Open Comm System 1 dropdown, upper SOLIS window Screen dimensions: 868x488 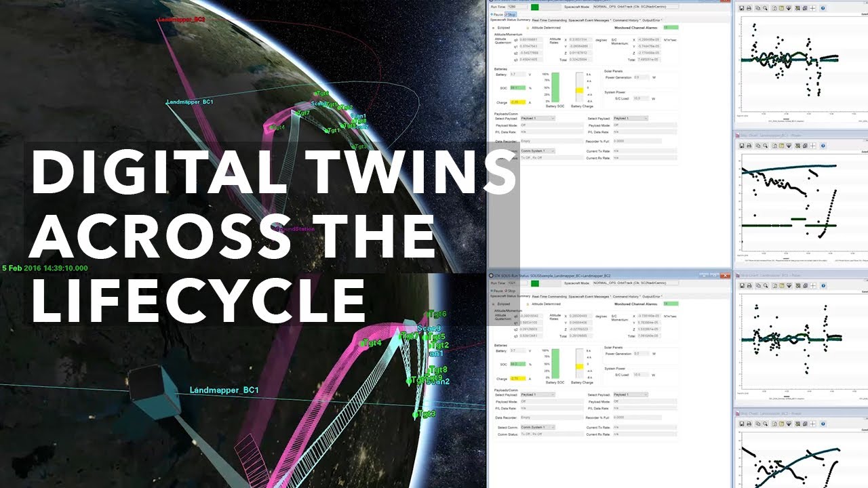538,150
